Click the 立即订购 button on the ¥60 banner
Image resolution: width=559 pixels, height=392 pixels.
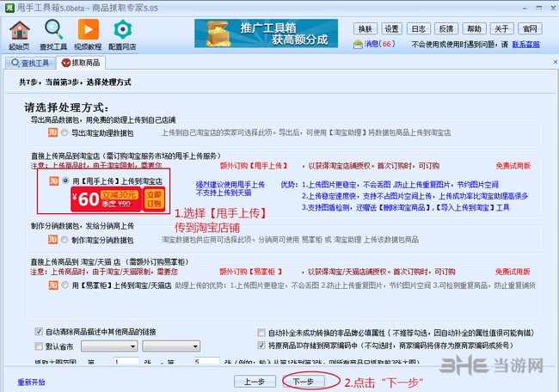[x=154, y=199]
